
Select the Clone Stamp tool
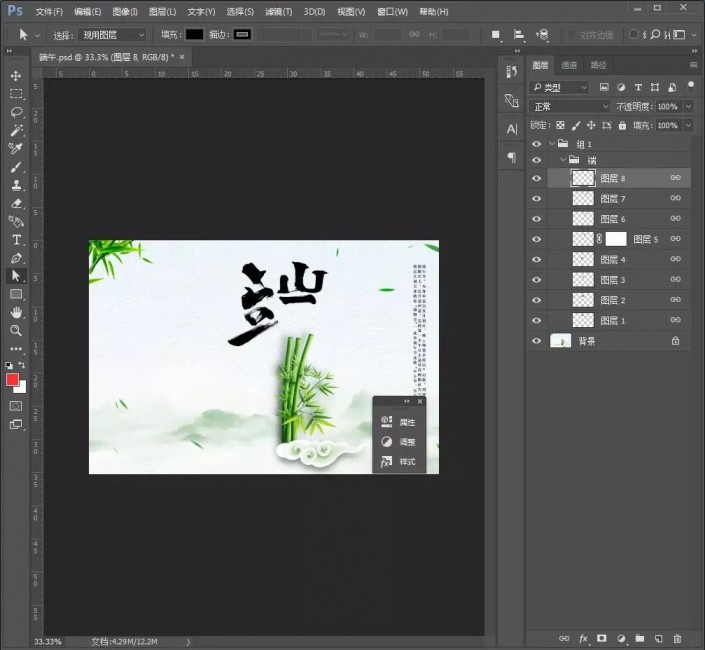[x=16, y=185]
